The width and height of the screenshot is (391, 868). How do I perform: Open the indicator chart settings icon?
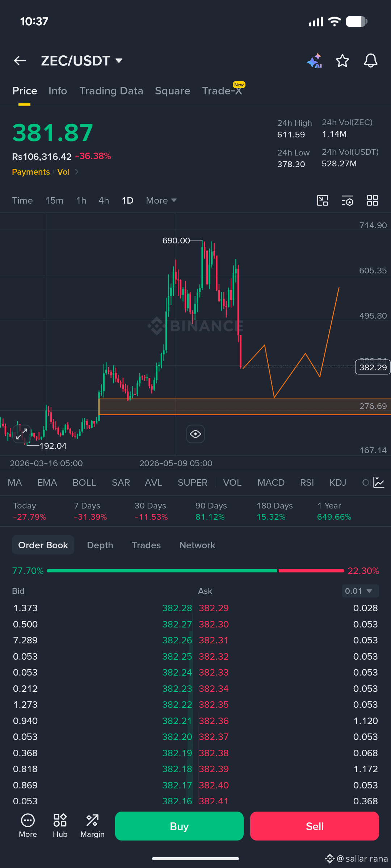click(379, 482)
